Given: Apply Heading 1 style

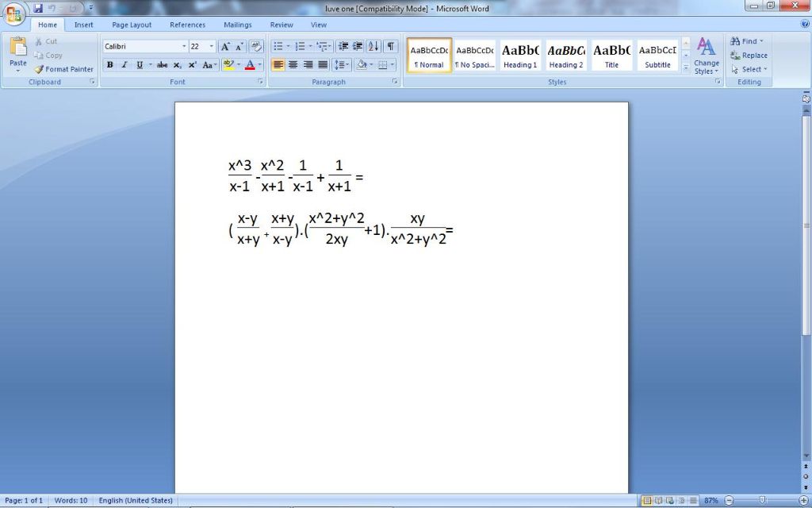Looking at the screenshot, I should pos(520,56).
